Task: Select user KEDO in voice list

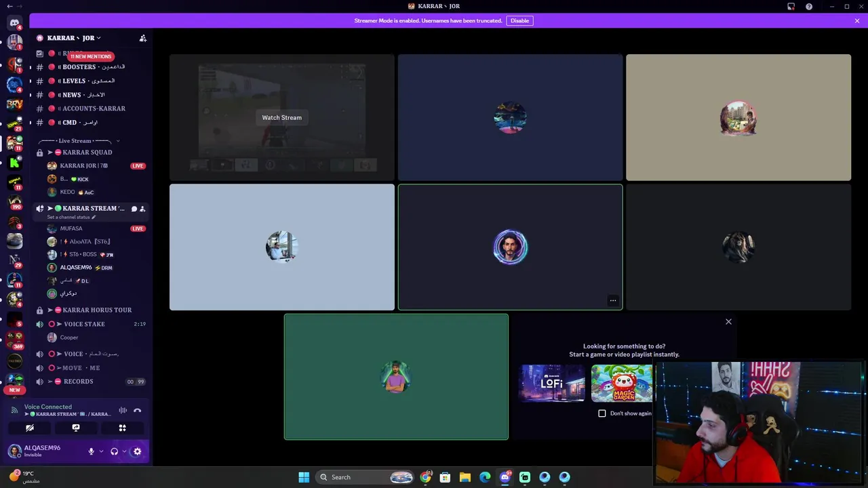Action: tap(95, 192)
